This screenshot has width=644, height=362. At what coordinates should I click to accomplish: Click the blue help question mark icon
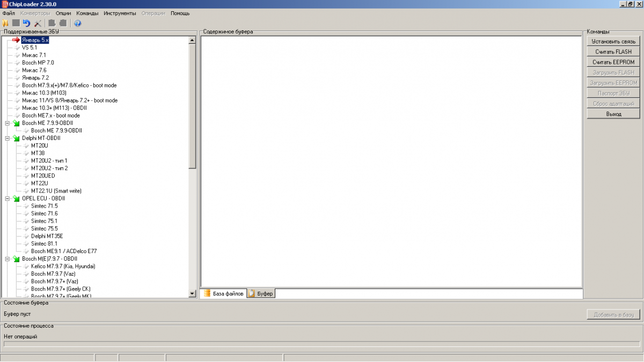point(77,23)
